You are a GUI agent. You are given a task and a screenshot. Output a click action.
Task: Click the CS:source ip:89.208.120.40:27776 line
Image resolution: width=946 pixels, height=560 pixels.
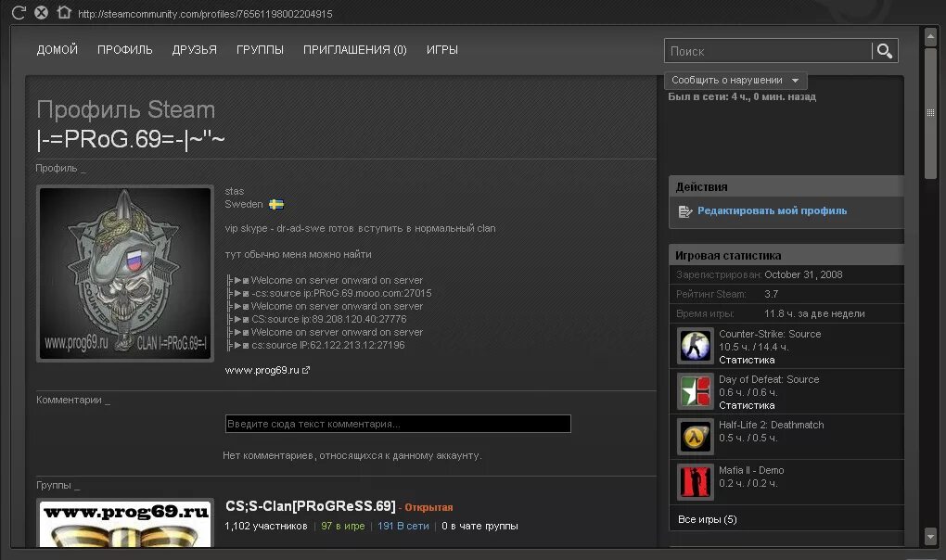[x=317, y=320]
